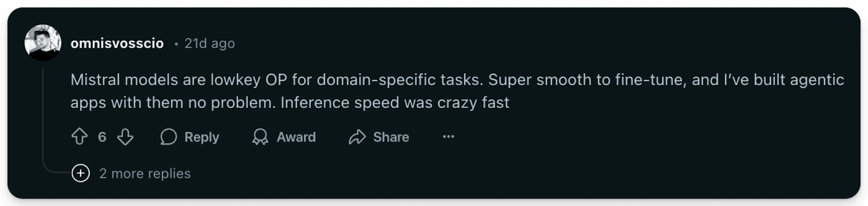Show the 2 more replies link
The image size is (868, 206).
tap(145, 173)
